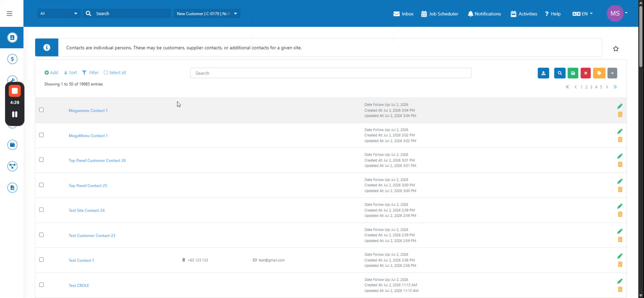Click the blue upload icon button

point(543,73)
